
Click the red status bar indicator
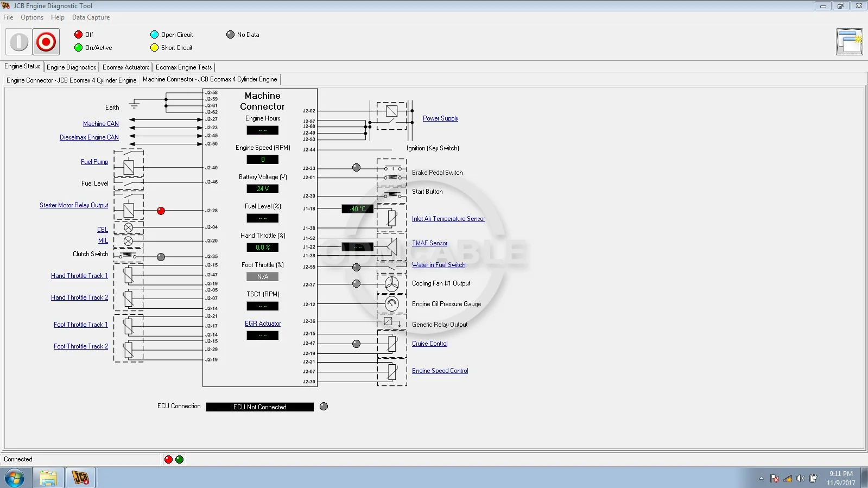pos(168,459)
